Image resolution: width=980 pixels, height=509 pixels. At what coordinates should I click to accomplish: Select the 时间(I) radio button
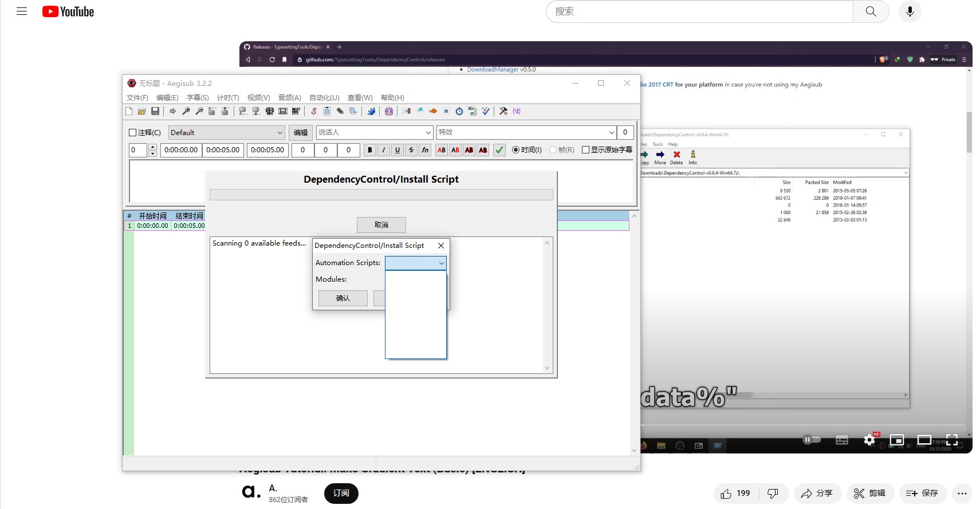pyautogui.click(x=527, y=150)
